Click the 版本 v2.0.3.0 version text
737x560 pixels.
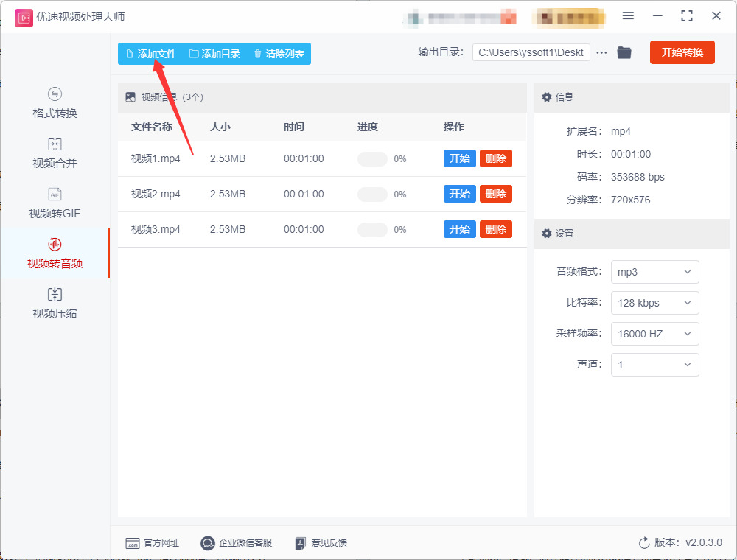click(x=688, y=542)
